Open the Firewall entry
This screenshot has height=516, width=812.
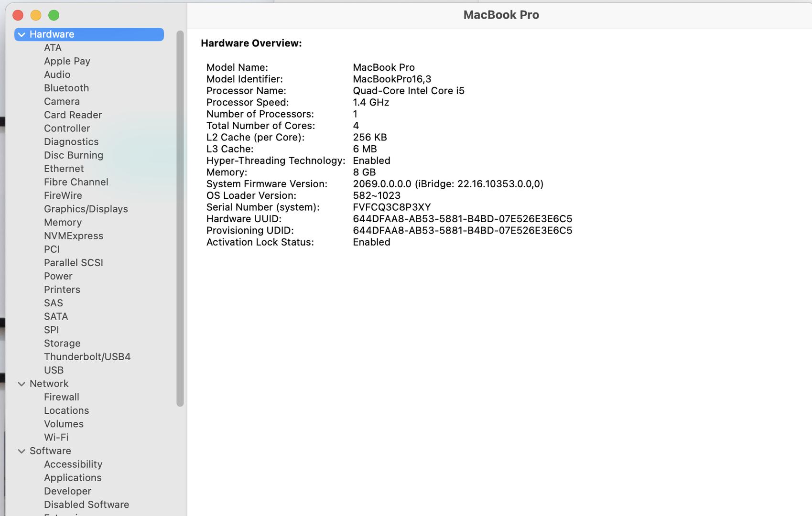[62, 397]
